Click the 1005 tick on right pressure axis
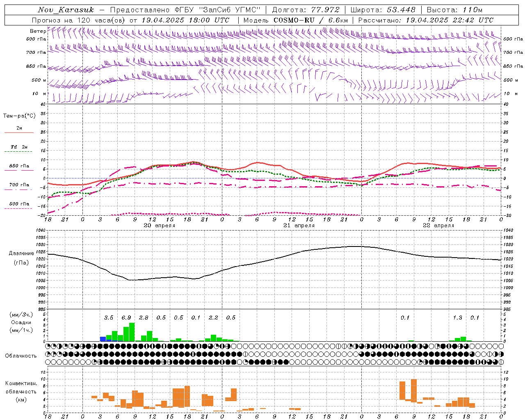 coord(508,281)
